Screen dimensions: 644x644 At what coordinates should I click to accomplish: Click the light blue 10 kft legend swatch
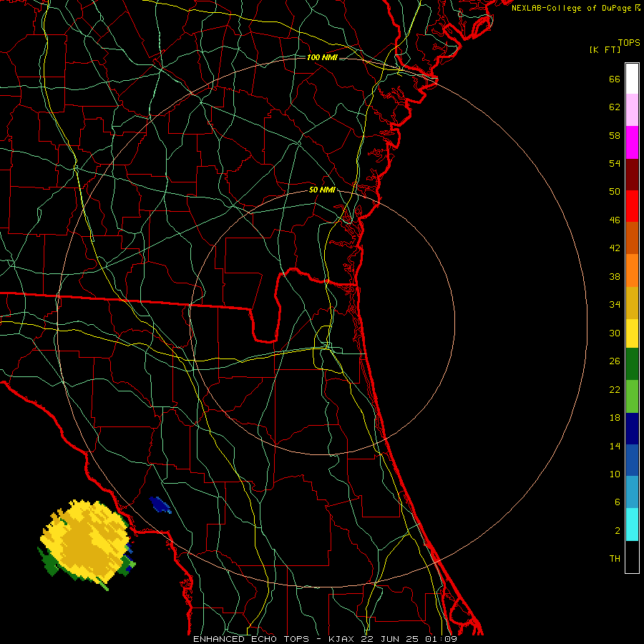coord(632,492)
